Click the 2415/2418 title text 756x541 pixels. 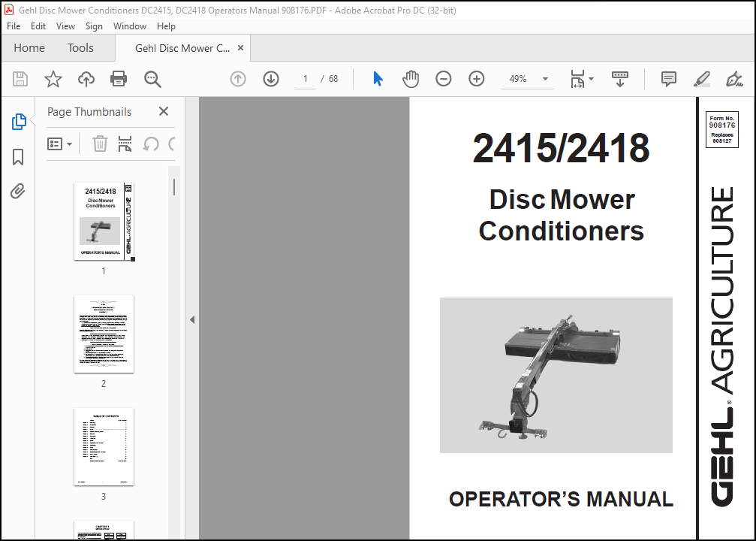(x=562, y=148)
